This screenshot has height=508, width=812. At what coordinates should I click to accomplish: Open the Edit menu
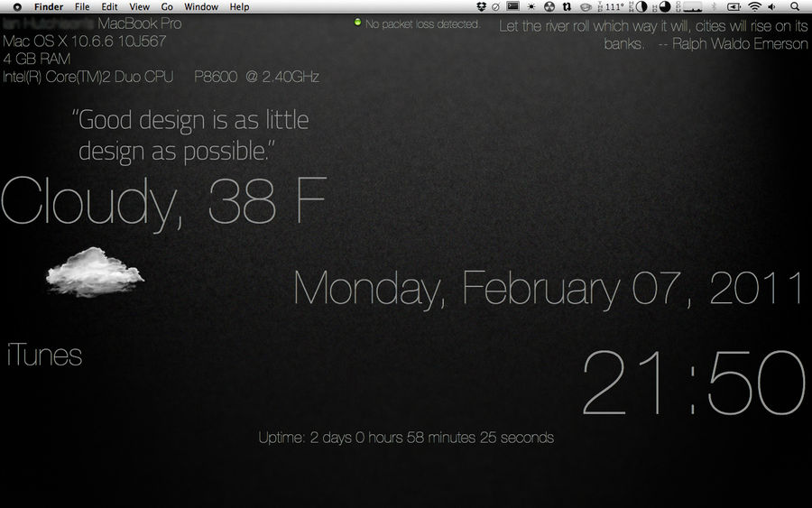(109, 6)
